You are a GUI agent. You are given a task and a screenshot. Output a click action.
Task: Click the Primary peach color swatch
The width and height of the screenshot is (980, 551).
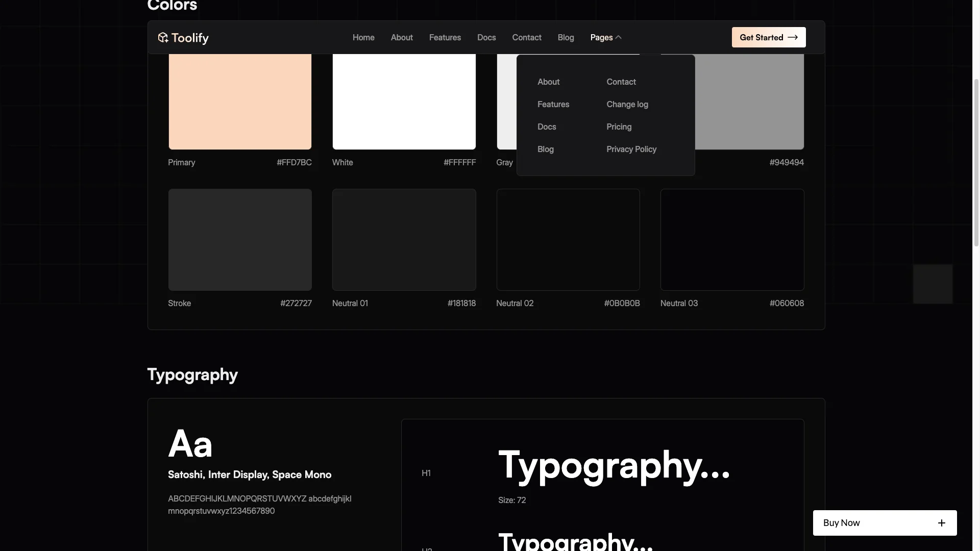pos(240,102)
